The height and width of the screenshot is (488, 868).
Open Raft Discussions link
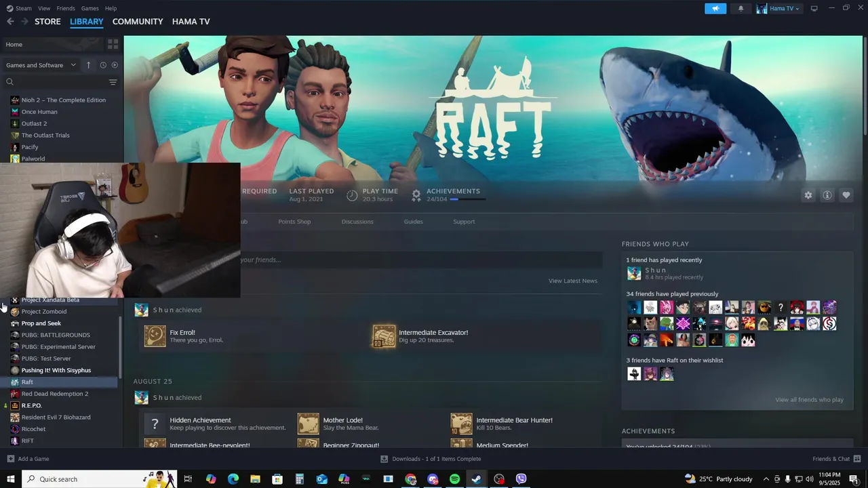pos(357,222)
